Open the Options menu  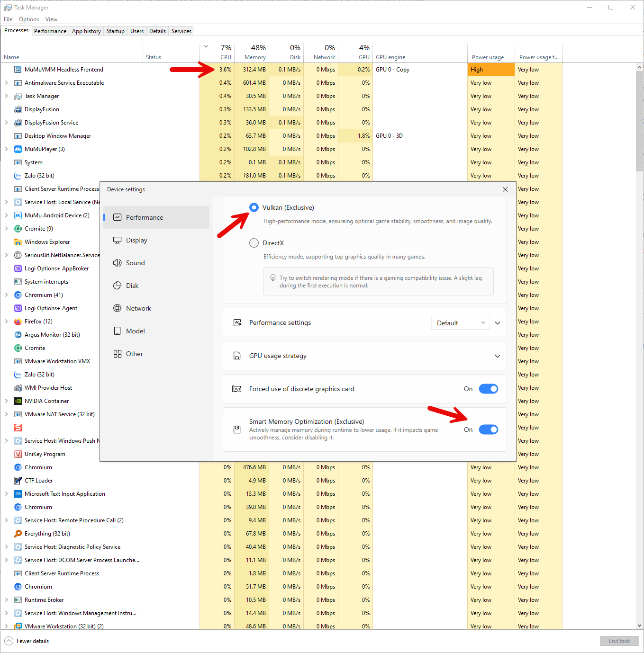(x=29, y=19)
